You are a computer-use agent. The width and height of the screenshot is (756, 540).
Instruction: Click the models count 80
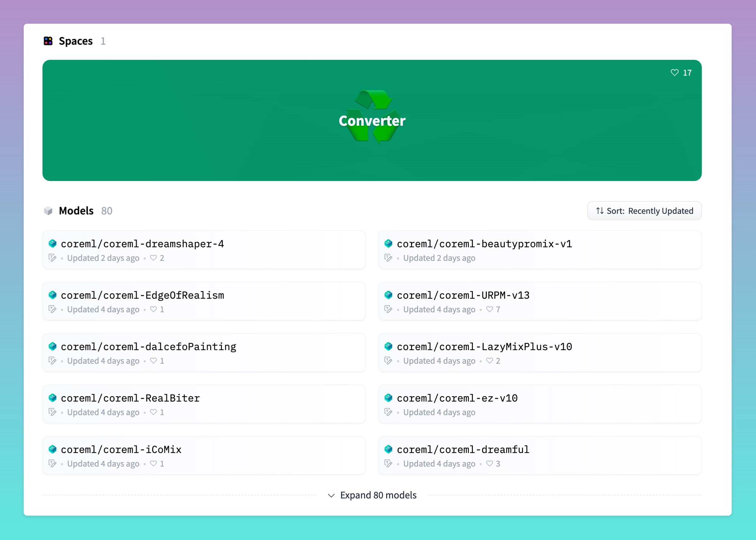pyautogui.click(x=107, y=211)
